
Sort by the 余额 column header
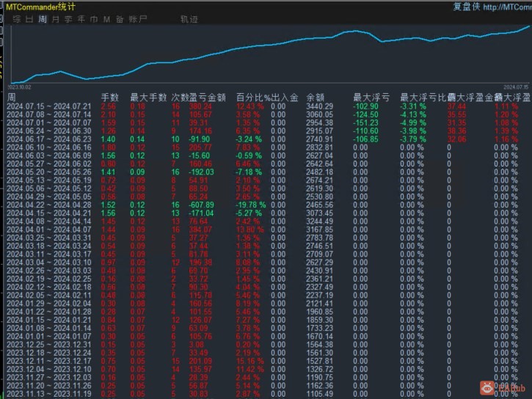316,98
